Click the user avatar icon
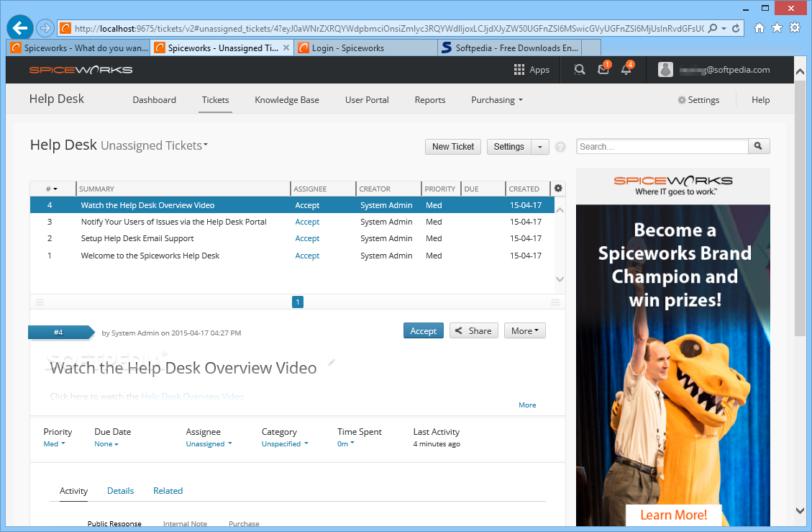Viewport: 812px width, 532px height. pos(665,70)
